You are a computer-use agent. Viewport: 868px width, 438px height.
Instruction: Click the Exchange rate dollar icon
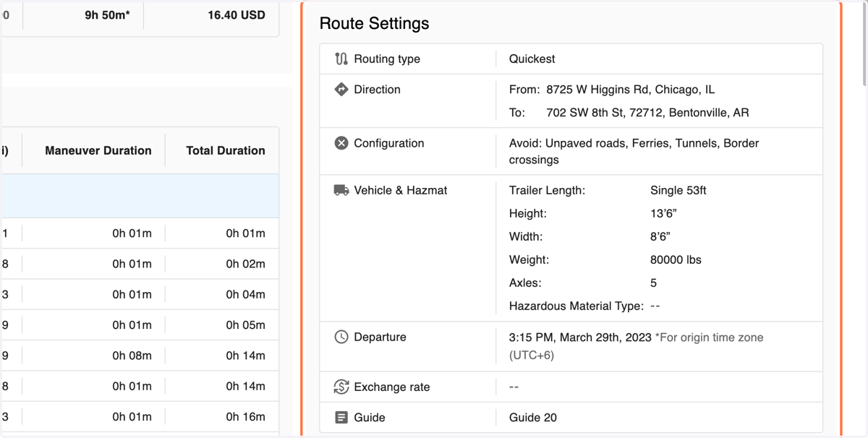[x=341, y=387]
